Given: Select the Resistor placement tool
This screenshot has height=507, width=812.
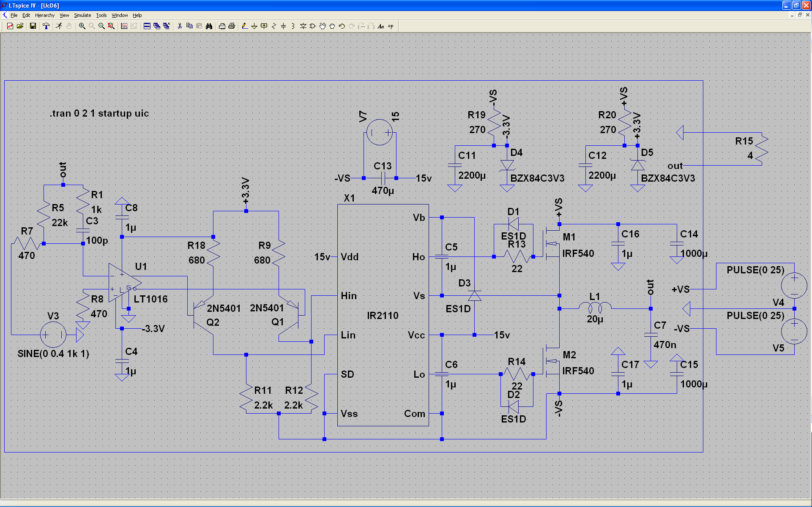Looking at the screenshot, I should tap(274, 26).
